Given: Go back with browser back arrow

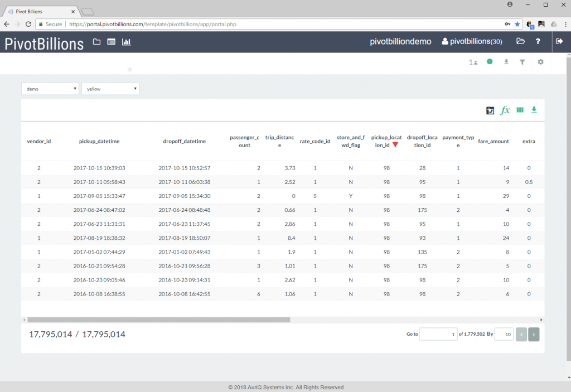Looking at the screenshot, I should [x=7, y=24].
